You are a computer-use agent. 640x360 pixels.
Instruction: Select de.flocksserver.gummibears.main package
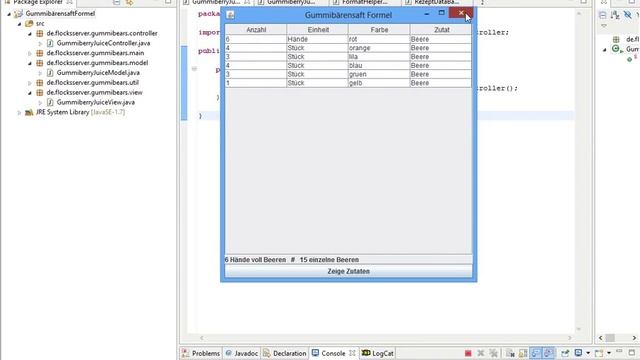[x=95, y=53]
